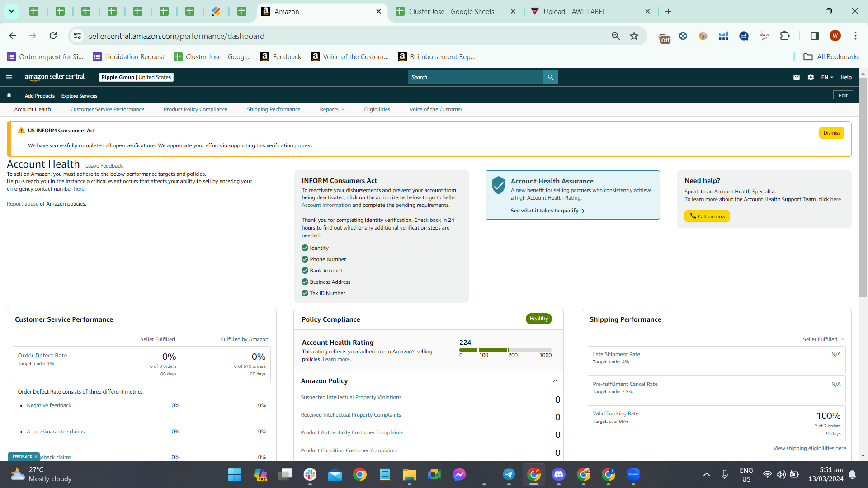
Task: Open the Mail app from the taskbar
Action: pyautogui.click(x=335, y=474)
